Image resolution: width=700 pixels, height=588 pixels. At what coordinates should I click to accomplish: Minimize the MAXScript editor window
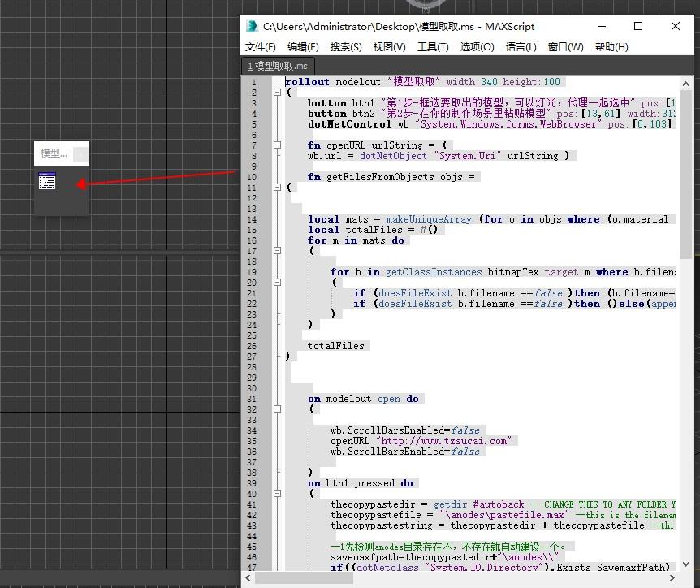(x=601, y=27)
